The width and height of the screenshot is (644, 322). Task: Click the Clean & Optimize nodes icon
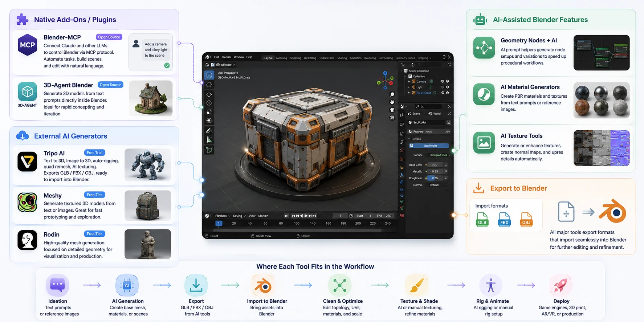pos(340,285)
